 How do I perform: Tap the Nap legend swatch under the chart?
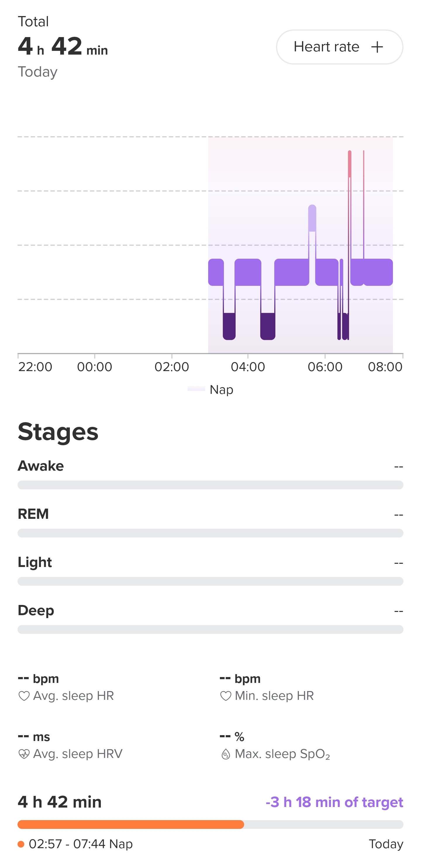point(196,389)
